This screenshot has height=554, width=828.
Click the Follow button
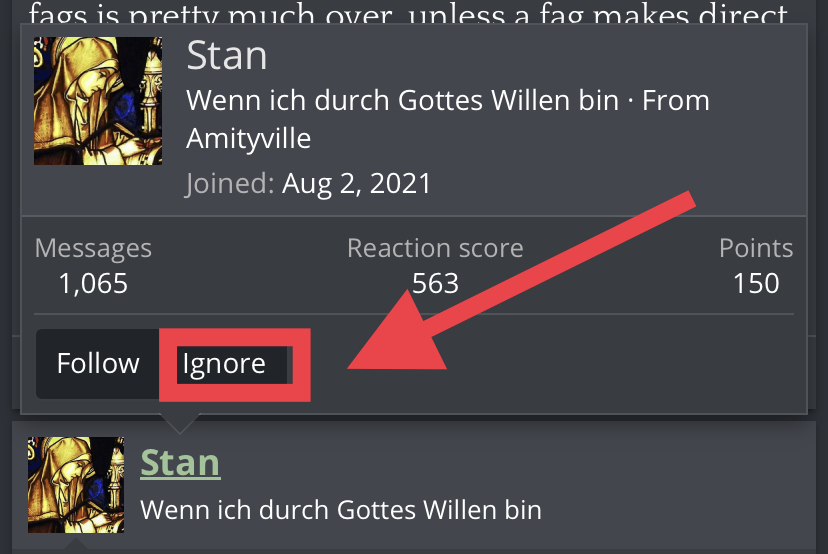[98, 364]
